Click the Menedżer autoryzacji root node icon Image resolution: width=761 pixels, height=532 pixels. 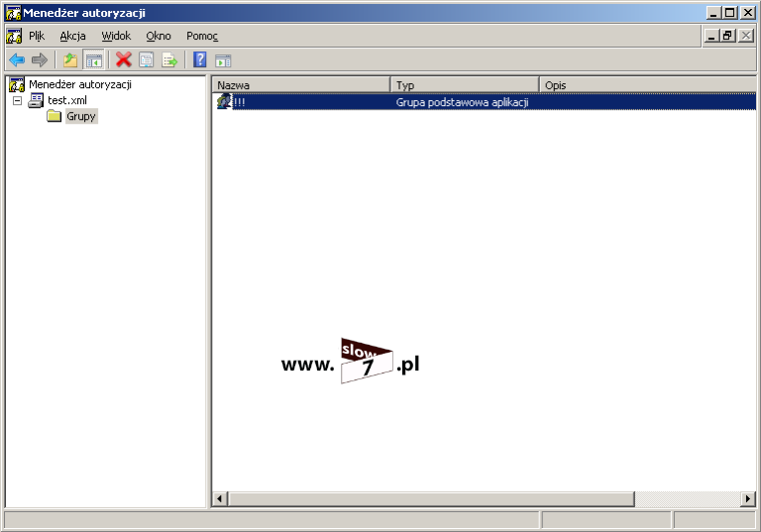[17, 84]
